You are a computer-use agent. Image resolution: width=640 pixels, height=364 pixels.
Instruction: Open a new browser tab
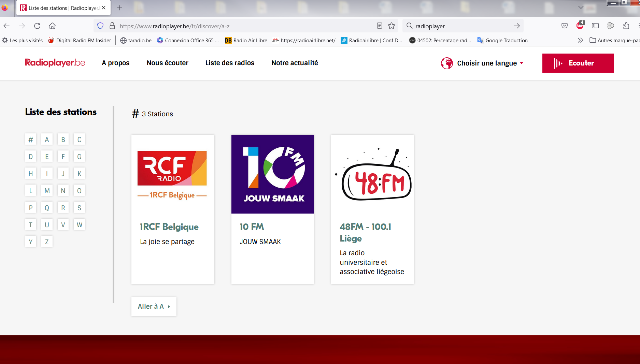point(119,8)
